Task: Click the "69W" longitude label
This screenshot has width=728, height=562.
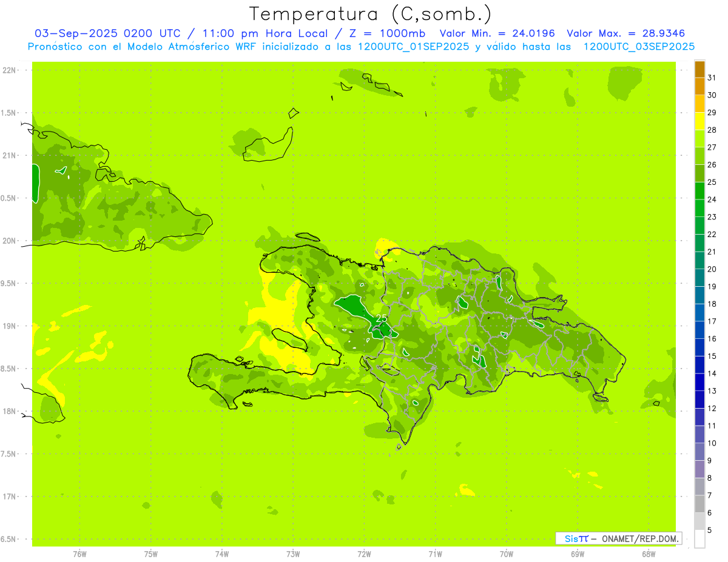Action: pyautogui.click(x=578, y=554)
